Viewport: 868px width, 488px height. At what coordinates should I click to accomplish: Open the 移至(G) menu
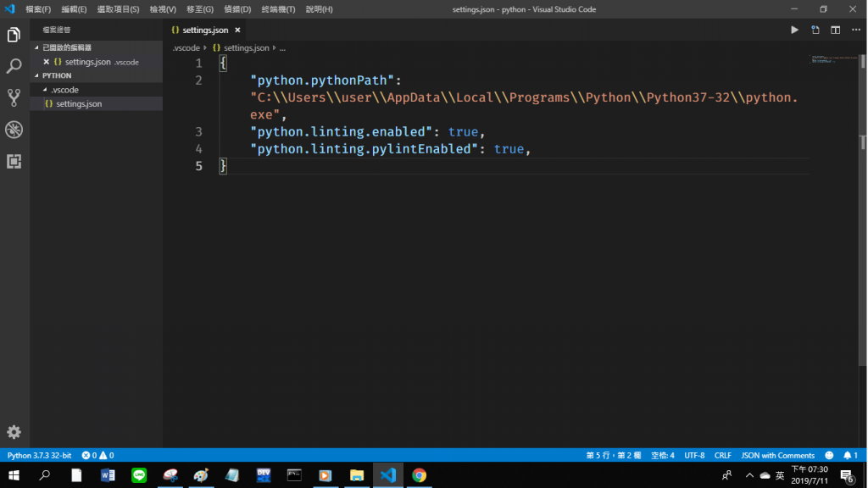pos(200,9)
